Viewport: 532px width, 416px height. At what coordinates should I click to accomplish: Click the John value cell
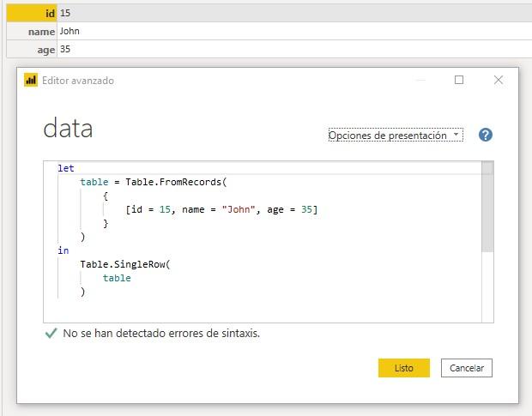(x=70, y=32)
